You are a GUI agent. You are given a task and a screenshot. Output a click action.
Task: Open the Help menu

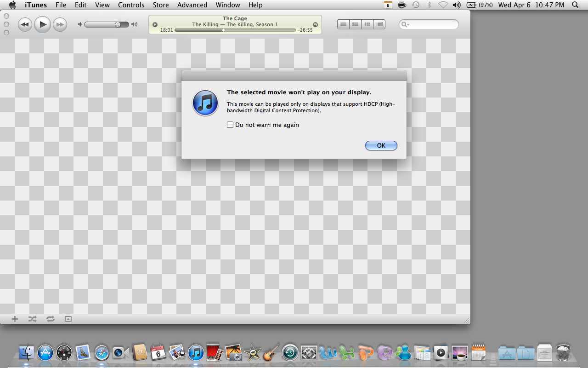pyautogui.click(x=255, y=5)
